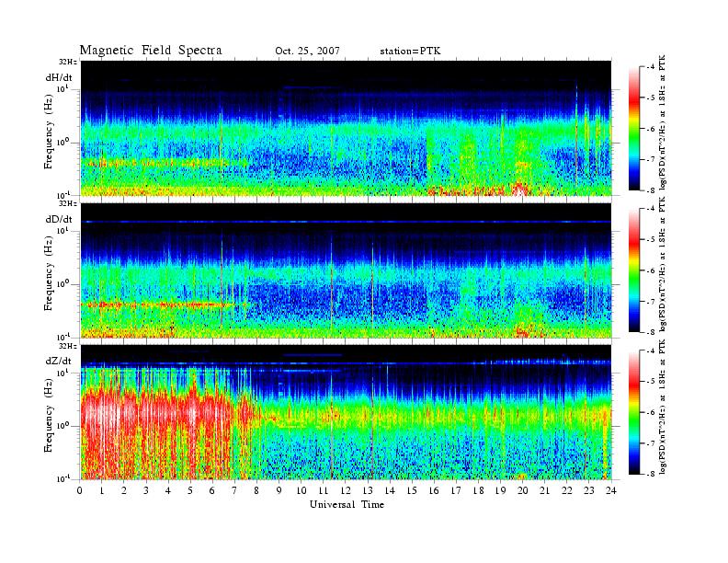Click time tick label "5"
Screen dimensions: 728x563
point(190,490)
